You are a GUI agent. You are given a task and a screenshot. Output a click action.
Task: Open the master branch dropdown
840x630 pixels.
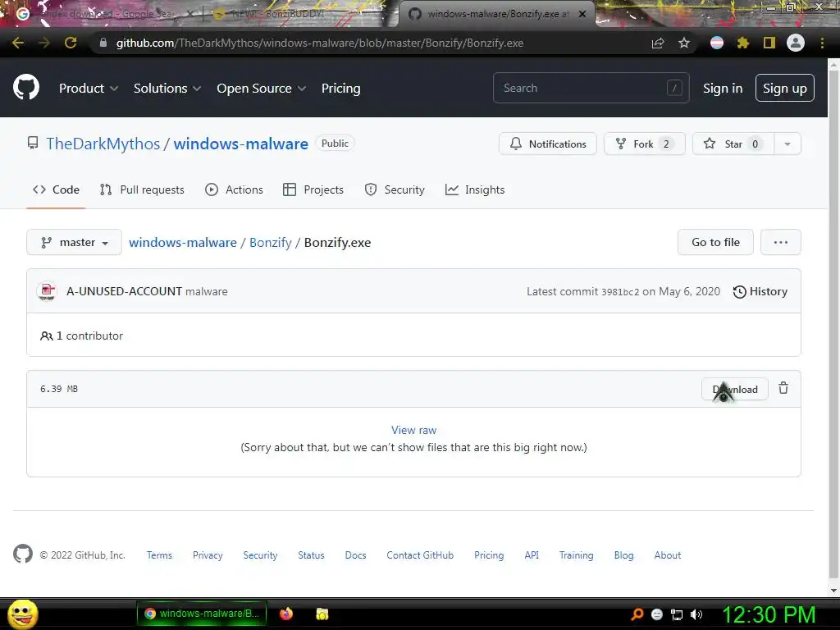74,242
